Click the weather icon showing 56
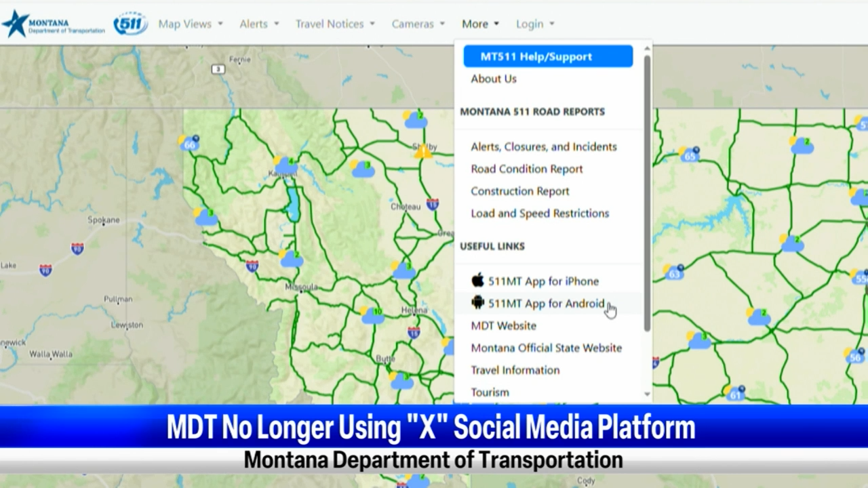This screenshot has height=488, width=868. (x=854, y=355)
